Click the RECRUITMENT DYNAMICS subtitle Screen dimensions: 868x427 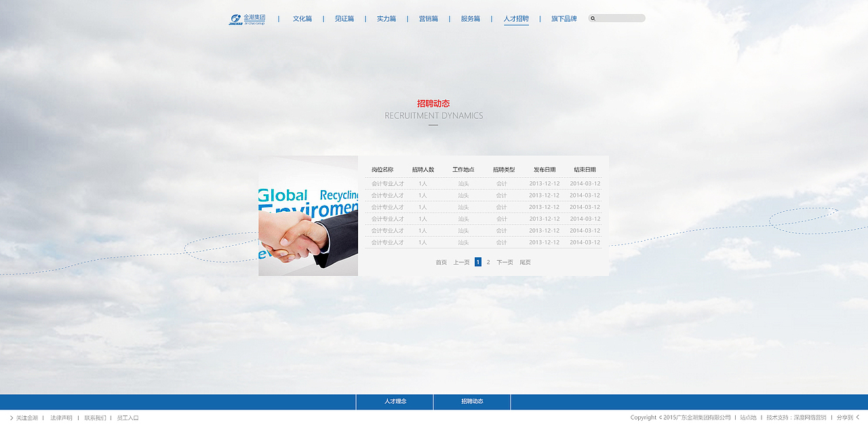pos(434,115)
